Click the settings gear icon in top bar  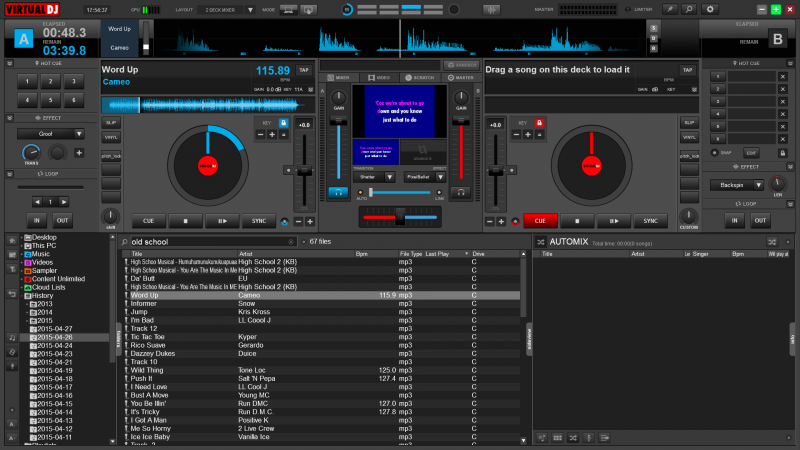click(712, 9)
